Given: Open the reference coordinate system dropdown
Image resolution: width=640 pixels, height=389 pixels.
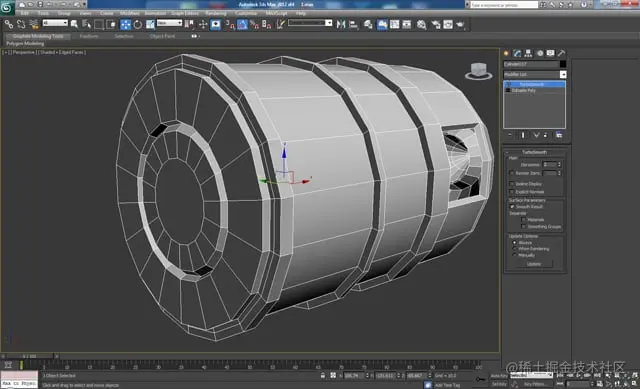Looking at the screenshot, I should 169,23.
